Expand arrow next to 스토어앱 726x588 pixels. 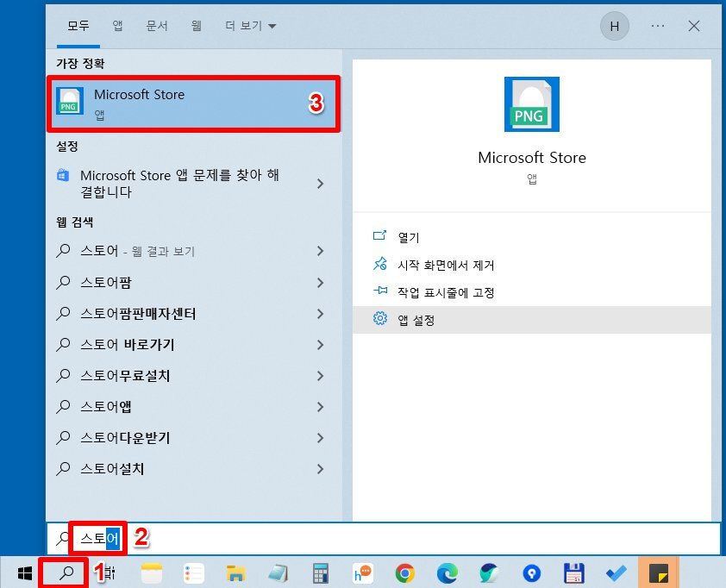click(320, 406)
